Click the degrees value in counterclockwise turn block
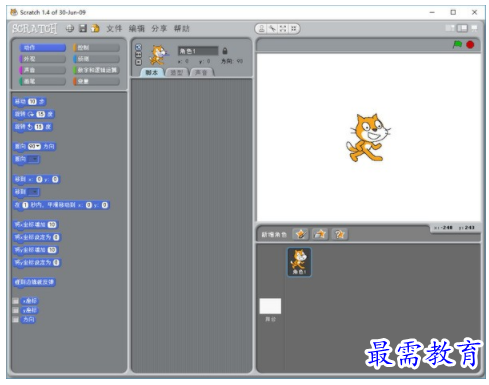This screenshot has width=489, height=385. click(x=39, y=127)
